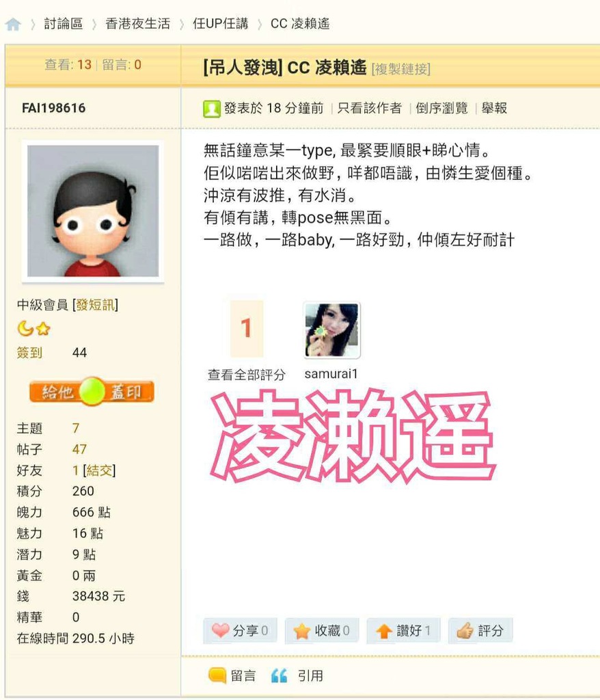Add friend via 結交 link
600x700 pixels.
coord(99,470)
